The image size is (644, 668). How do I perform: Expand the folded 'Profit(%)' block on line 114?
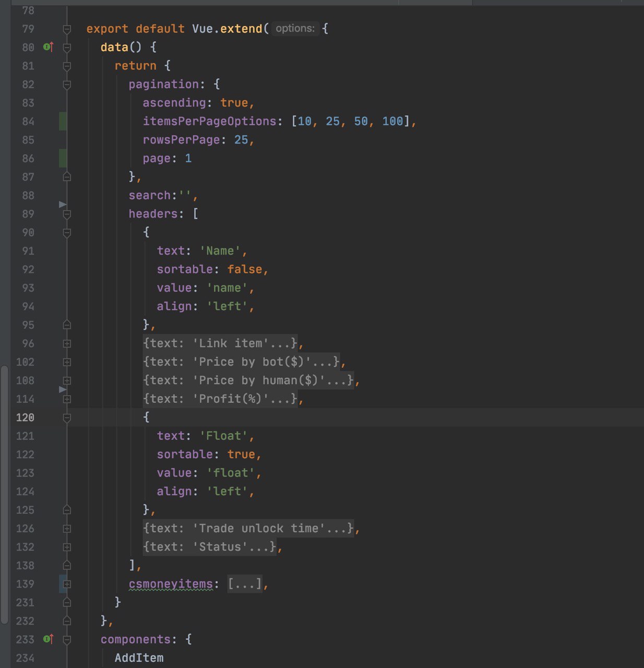[67, 399]
